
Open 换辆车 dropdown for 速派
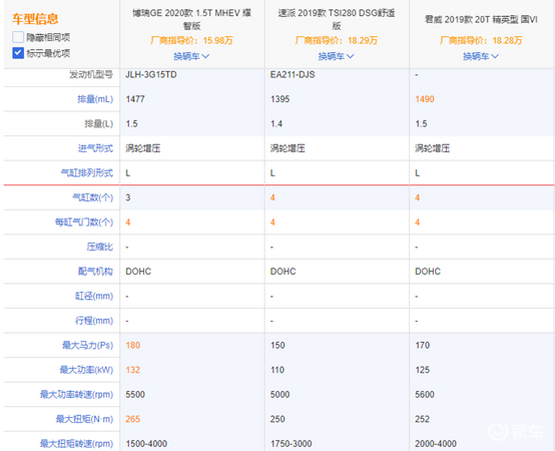[336, 56]
